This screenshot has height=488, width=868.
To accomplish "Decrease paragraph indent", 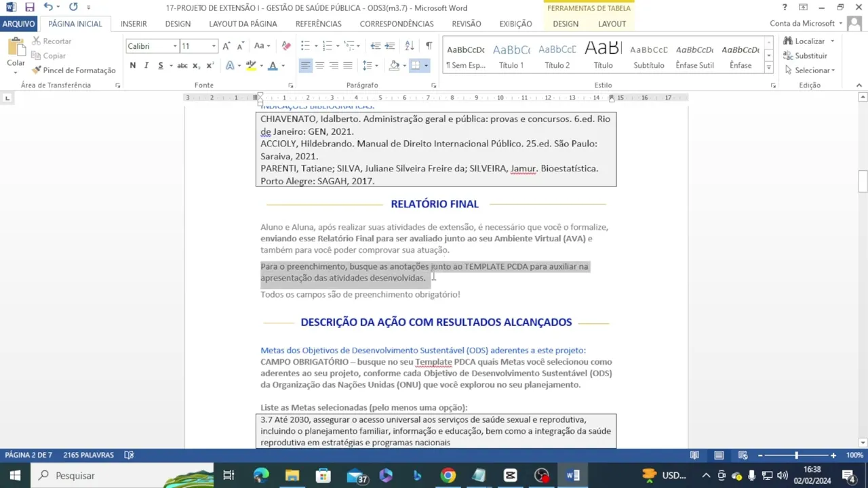I will (375, 46).
